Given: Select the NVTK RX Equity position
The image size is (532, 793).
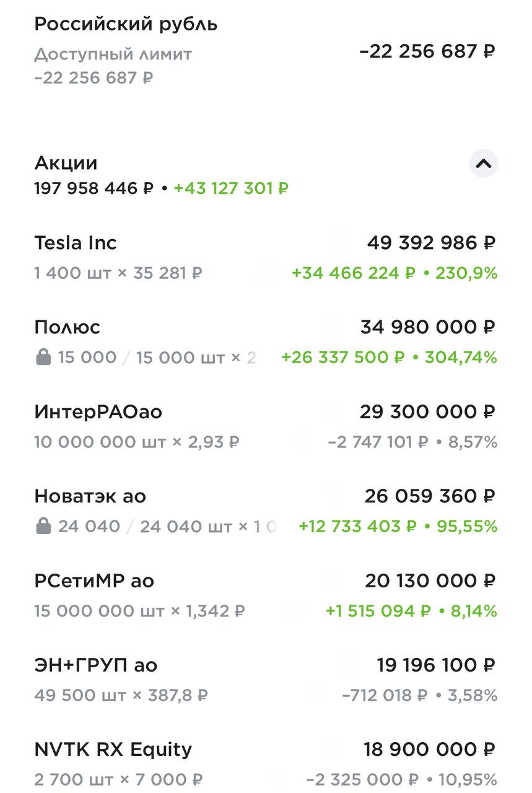Looking at the screenshot, I should [x=113, y=750].
